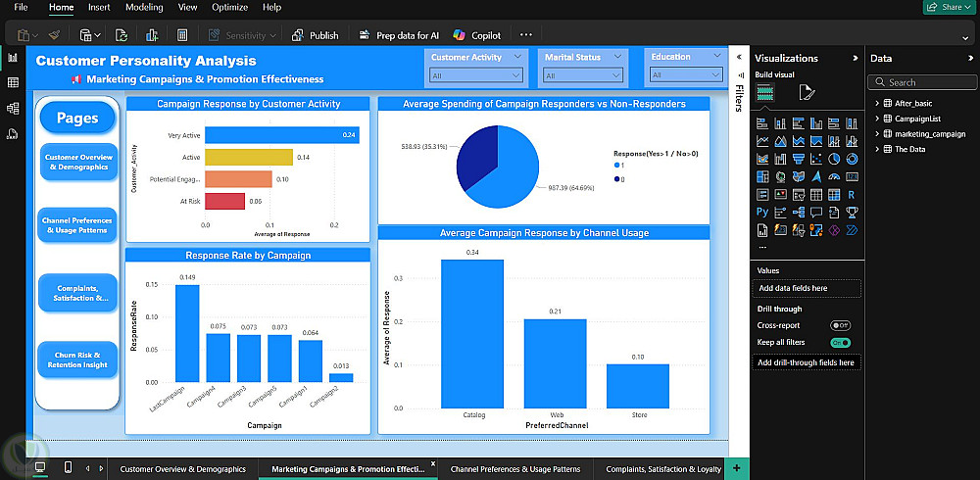Select the line chart visual icon

point(761,141)
